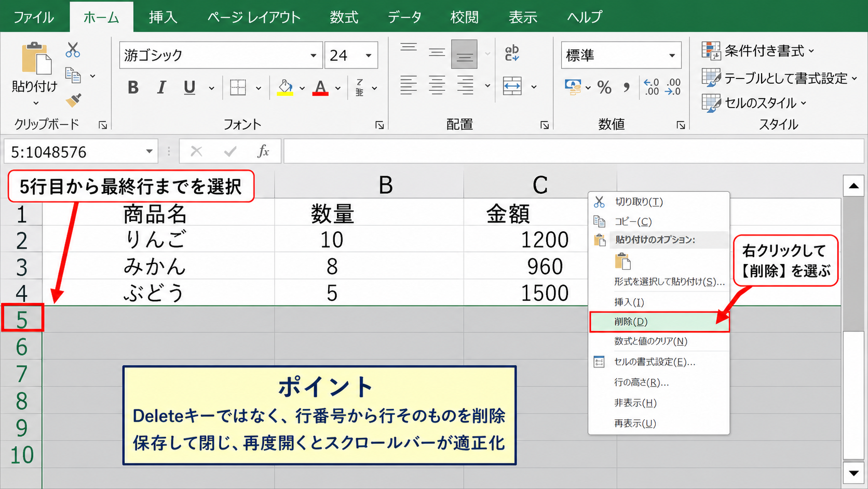The image size is (868, 489).
Task: Open the ファイル tab
Action: 33,17
